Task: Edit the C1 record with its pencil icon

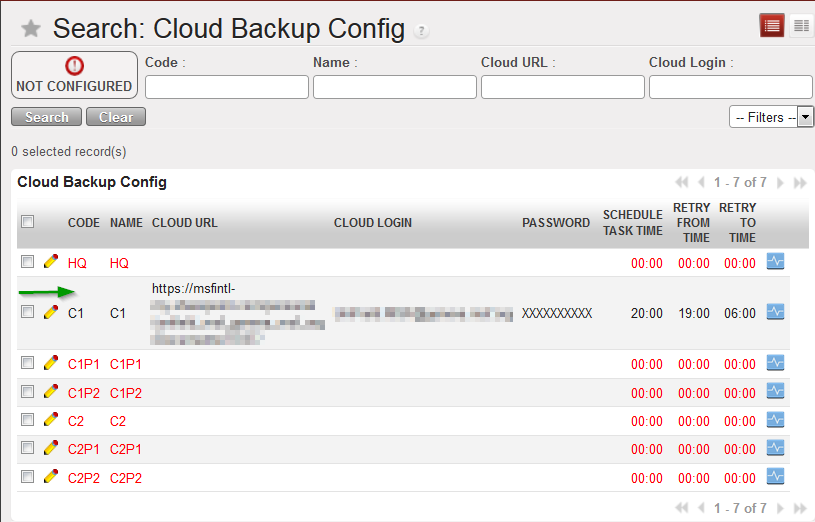Action: (x=51, y=312)
